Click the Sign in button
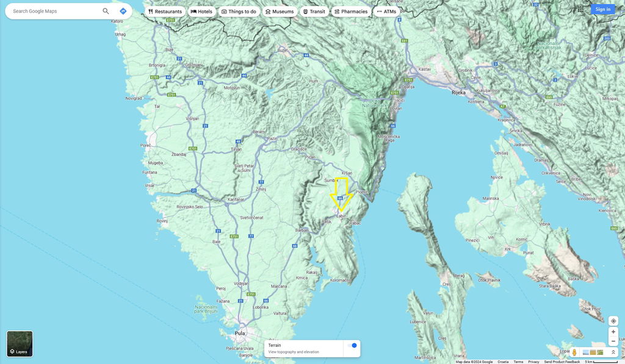The image size is (625, 364). pos(602,9)
